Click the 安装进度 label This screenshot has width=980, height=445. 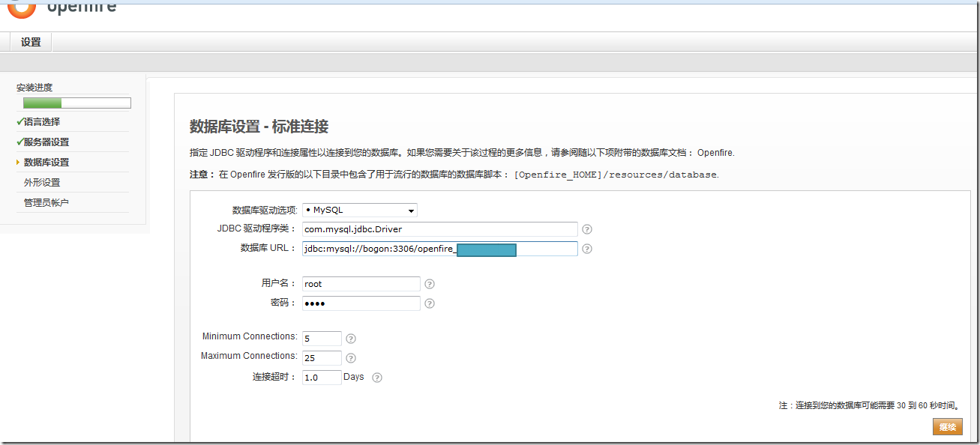(x=34, y=88)
